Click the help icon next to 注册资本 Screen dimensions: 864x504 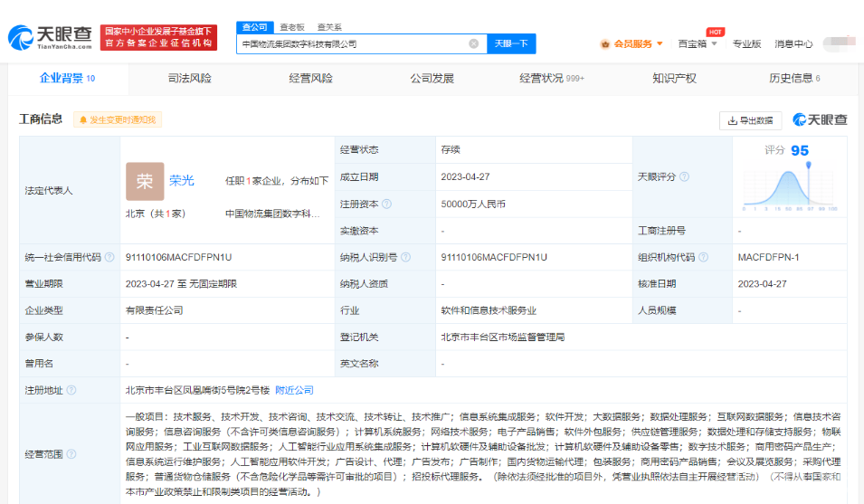click(387, 204)
